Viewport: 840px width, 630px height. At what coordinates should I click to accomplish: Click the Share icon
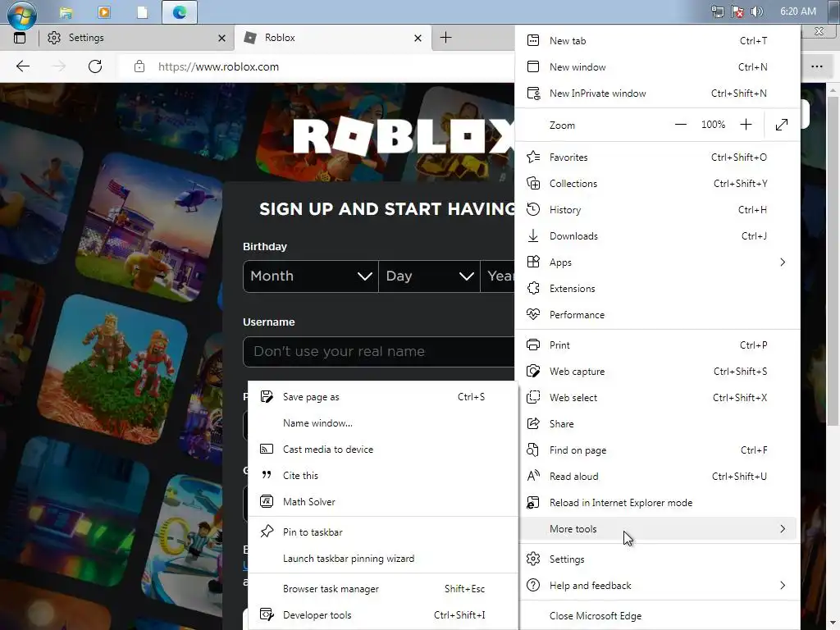coord(533,424)
